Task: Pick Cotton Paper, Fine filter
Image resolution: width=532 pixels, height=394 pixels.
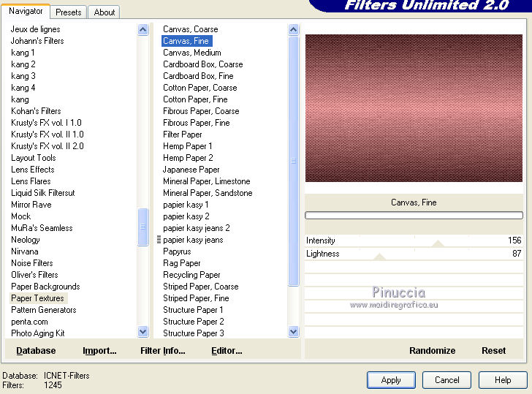Action: click(195, 99)
